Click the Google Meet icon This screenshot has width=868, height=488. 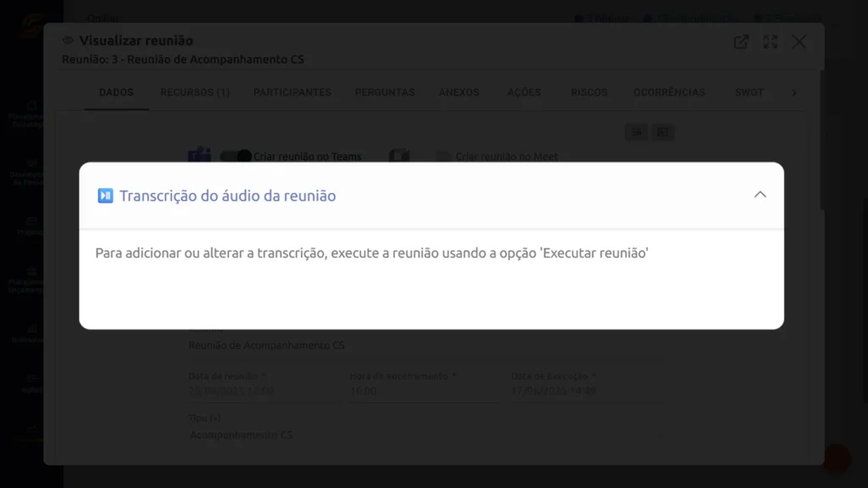(x=397, y=155)
